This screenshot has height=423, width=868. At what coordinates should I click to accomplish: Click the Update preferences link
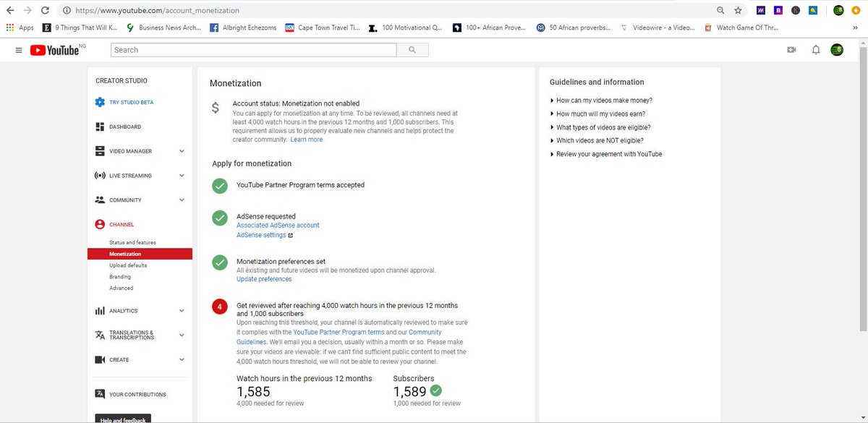(264, 279)
